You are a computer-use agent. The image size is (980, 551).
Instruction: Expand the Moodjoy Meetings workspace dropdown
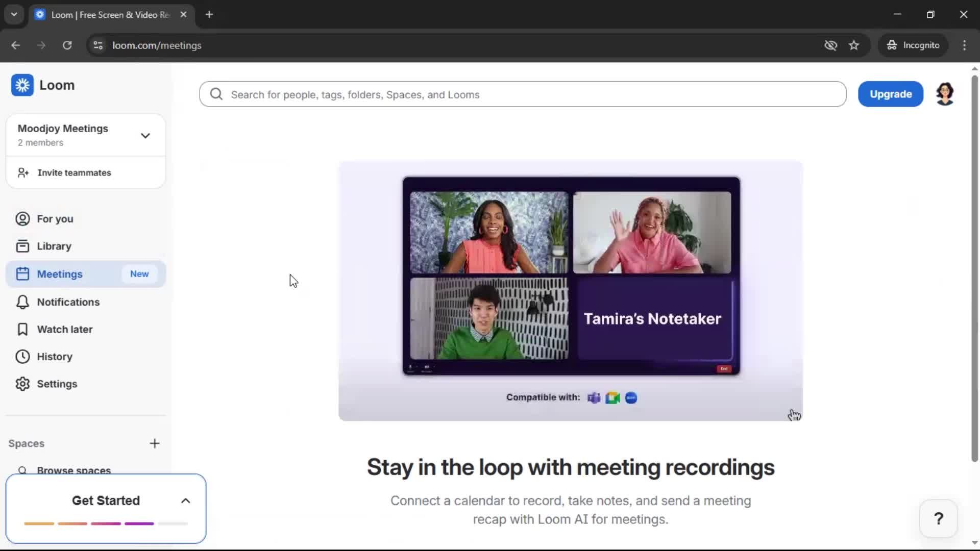[x=145, y=136]
